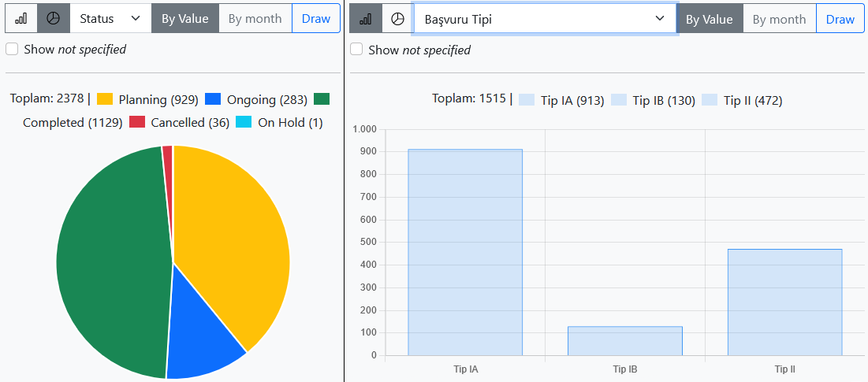The width and height of the screenshot is (868, 382).
Task: Enable 'Show not specified' under Status chart
Action: click(x=12, y=49)
